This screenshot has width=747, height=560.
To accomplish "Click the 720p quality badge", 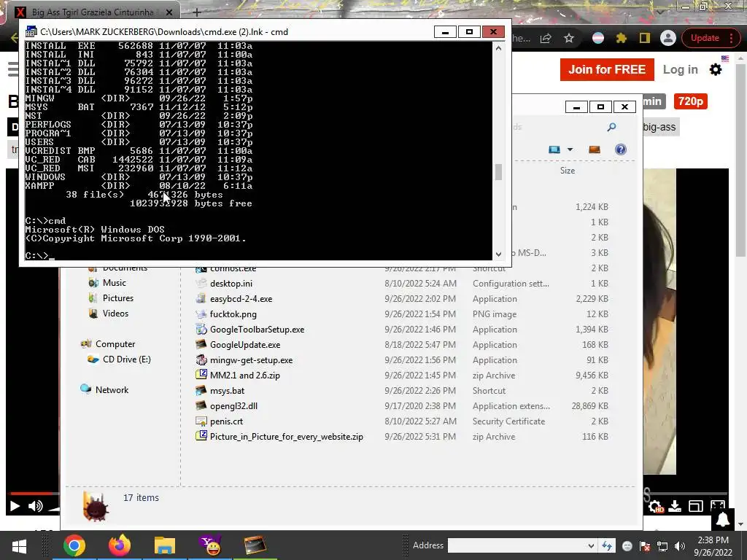I will pos(690,101).
